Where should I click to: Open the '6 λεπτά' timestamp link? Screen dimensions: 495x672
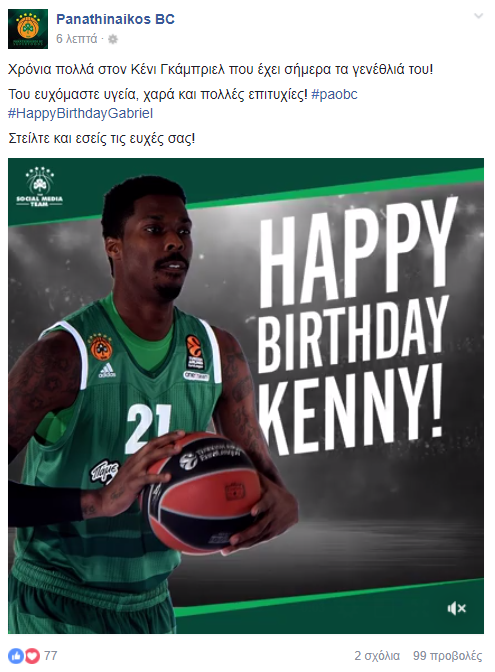76,39
